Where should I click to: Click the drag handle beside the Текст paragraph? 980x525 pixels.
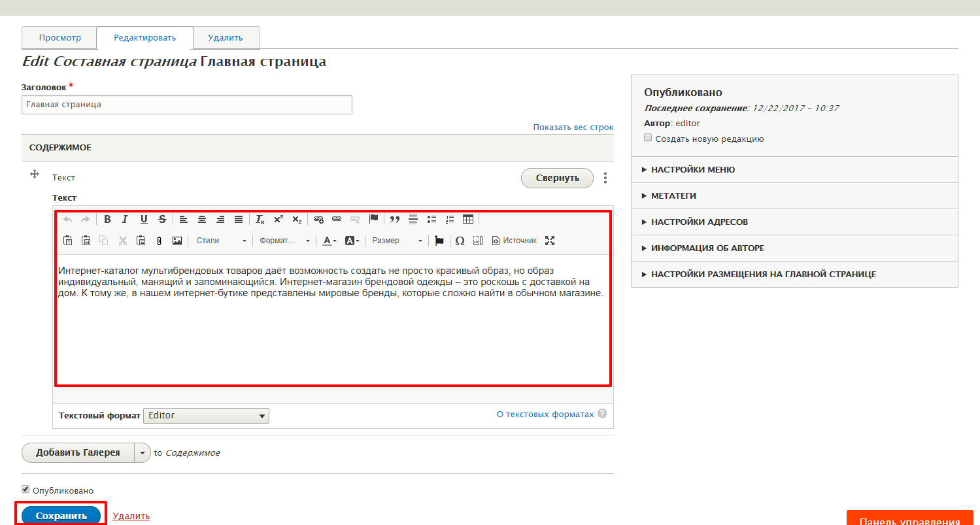pyautogui.click(x=34, y=175)
